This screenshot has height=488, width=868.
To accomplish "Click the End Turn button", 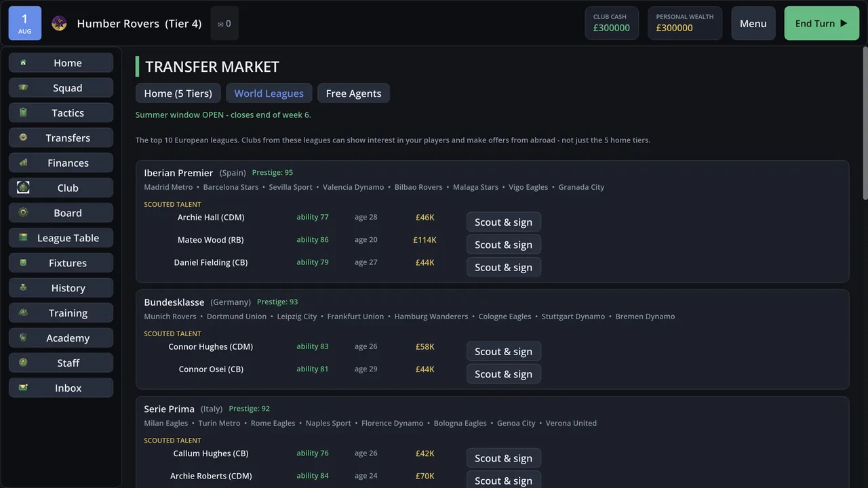I will (x=821, y=24).
